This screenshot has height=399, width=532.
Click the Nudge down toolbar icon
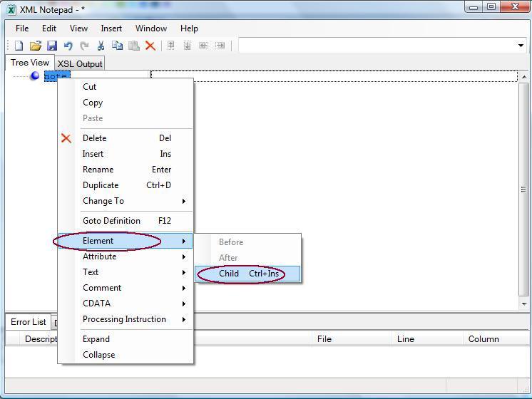(x=188, y=45)
